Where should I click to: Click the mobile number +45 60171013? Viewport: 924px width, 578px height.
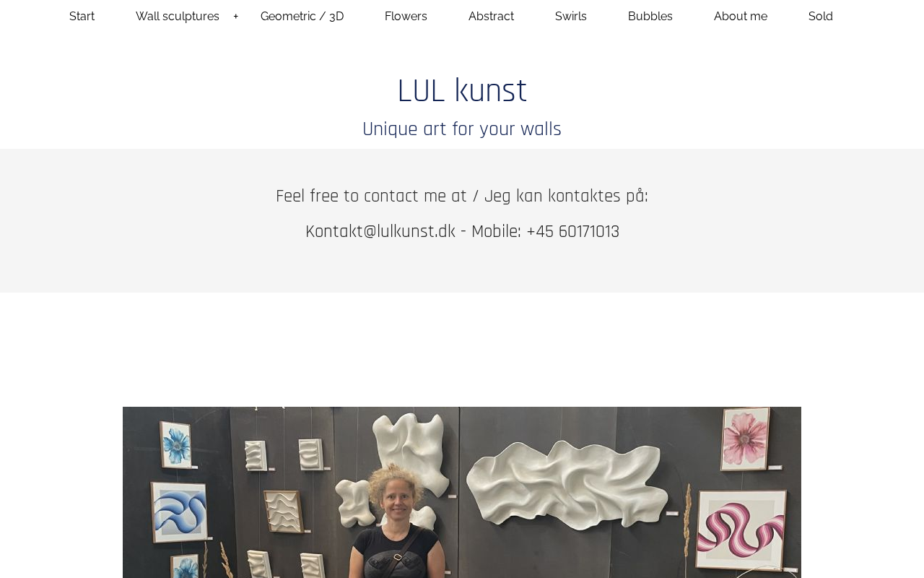pos(572,232)
